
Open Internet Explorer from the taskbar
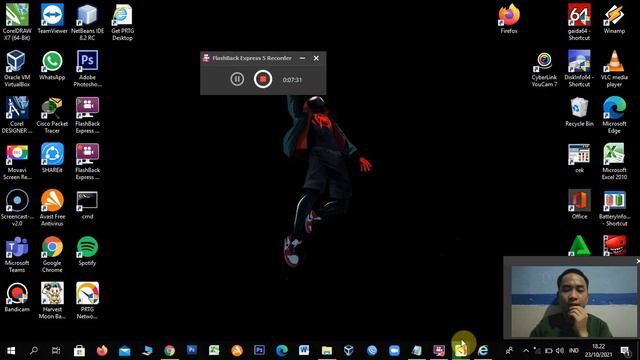(x=483, y=351)
